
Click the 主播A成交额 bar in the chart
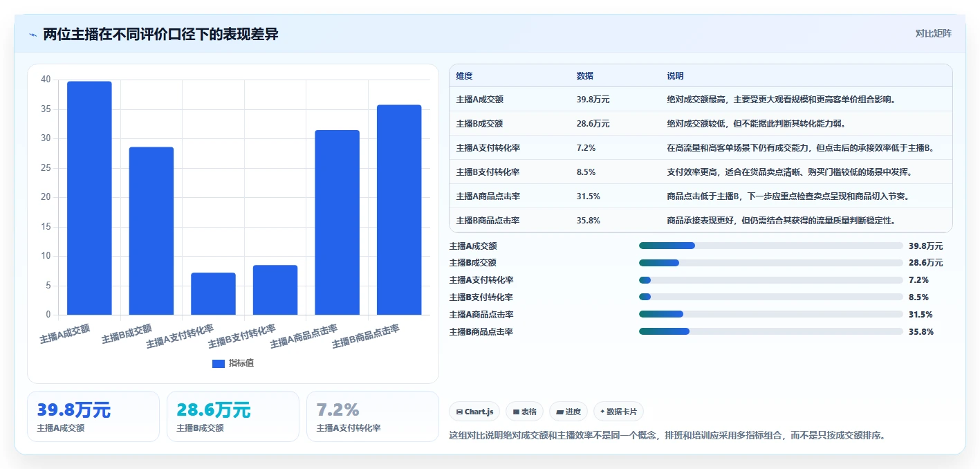click(x=89, y=198)
